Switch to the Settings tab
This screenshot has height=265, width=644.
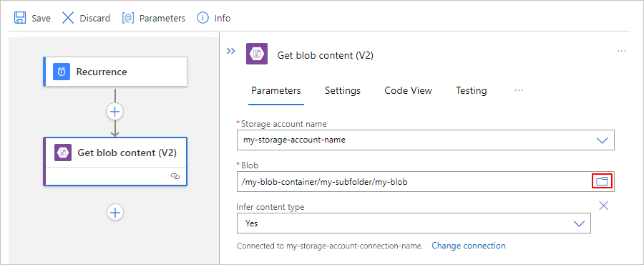(343, 90)
